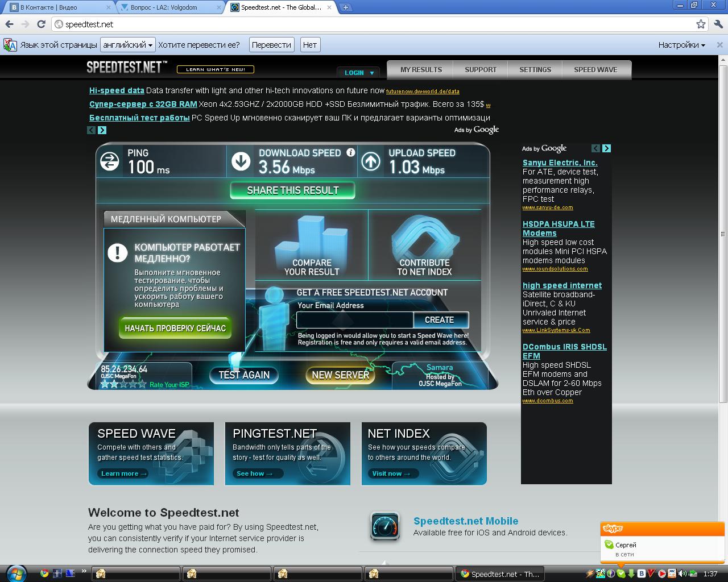This screenshot has width=728, height=582.
Task: Close the translate bar
Action: tap(720, 44)
